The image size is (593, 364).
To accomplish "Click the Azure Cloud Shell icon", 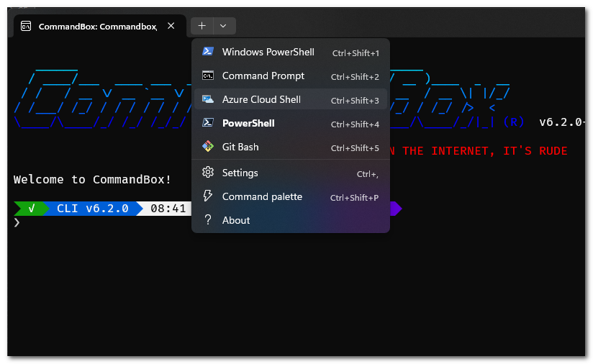I will point(208,99).
